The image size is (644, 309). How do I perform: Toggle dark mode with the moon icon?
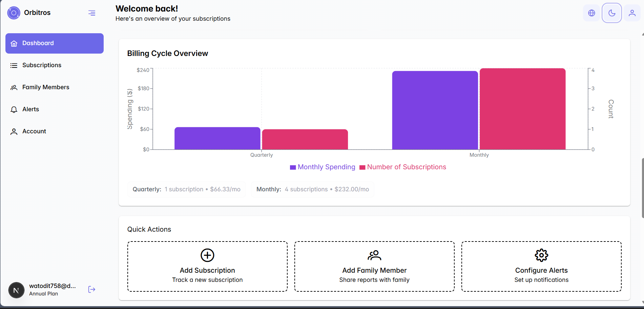pyautogui.click(x=611, y=13)
